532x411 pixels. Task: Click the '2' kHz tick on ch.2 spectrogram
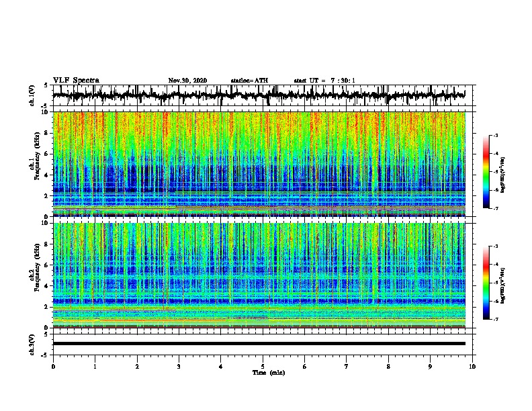46,307
